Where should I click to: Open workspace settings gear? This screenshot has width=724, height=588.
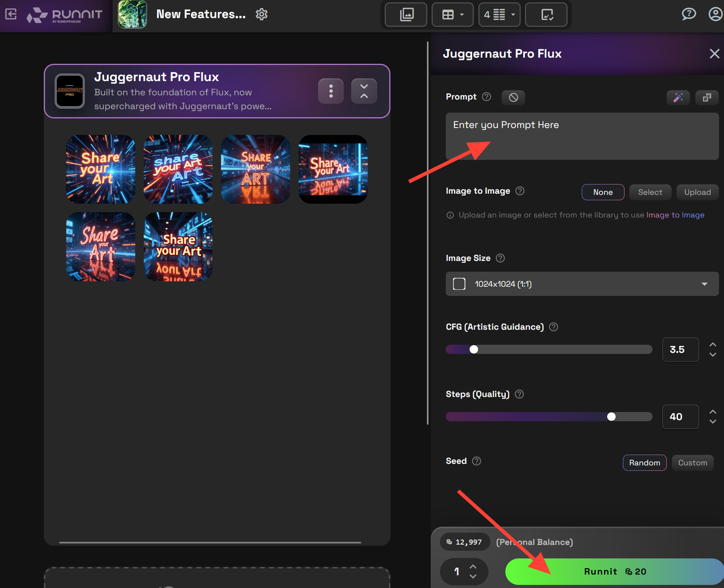(262, 15)
